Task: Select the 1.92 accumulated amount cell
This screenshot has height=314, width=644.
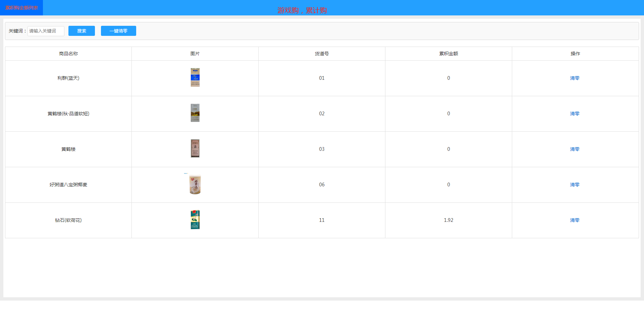Action: click(448, 220)
